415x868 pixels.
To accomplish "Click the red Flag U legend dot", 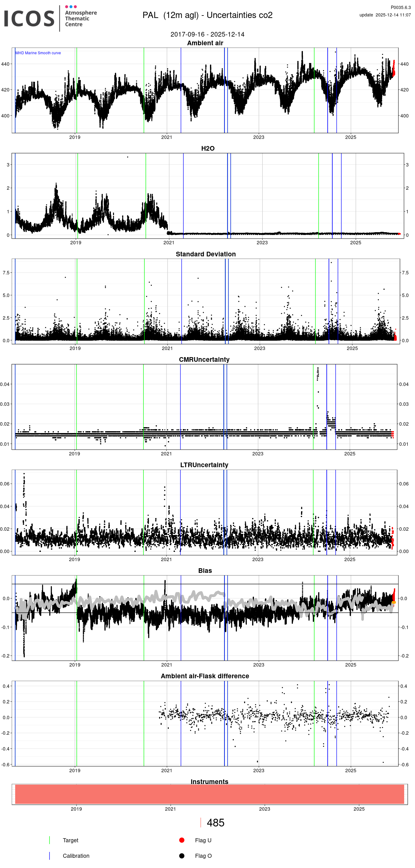I will pos(182,840).
